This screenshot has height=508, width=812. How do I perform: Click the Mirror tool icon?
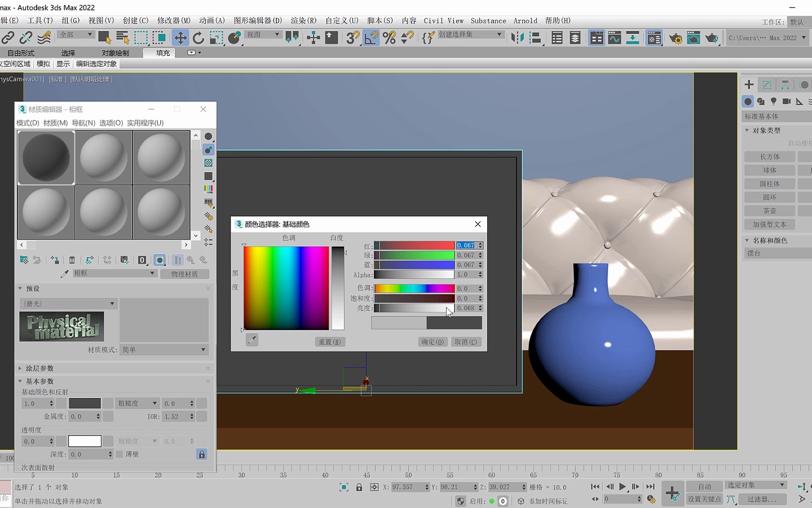click(x=517, y=38)
